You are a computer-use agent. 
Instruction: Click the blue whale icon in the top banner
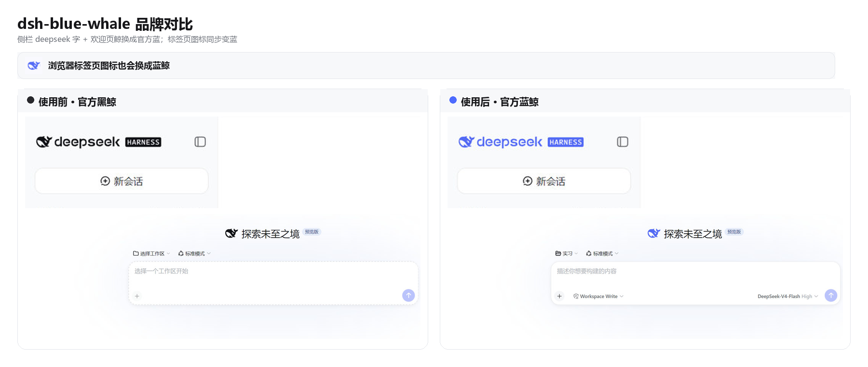[34, 66]
